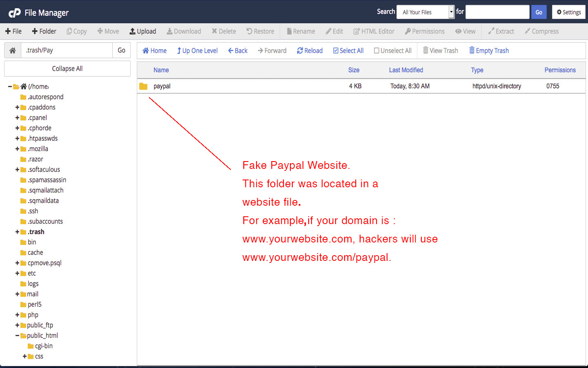Create a new folder with + Folder
588x368 pixels.
click(x=44, y=31)
